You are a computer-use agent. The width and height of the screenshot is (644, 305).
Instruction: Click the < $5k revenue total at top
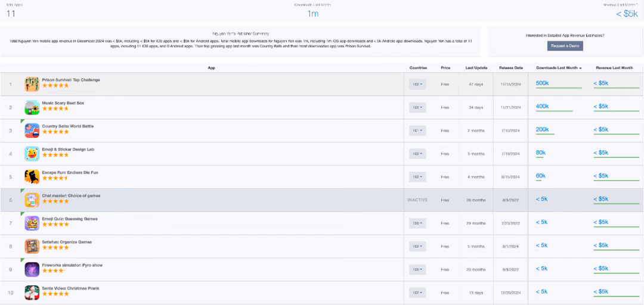click(627, 14)
